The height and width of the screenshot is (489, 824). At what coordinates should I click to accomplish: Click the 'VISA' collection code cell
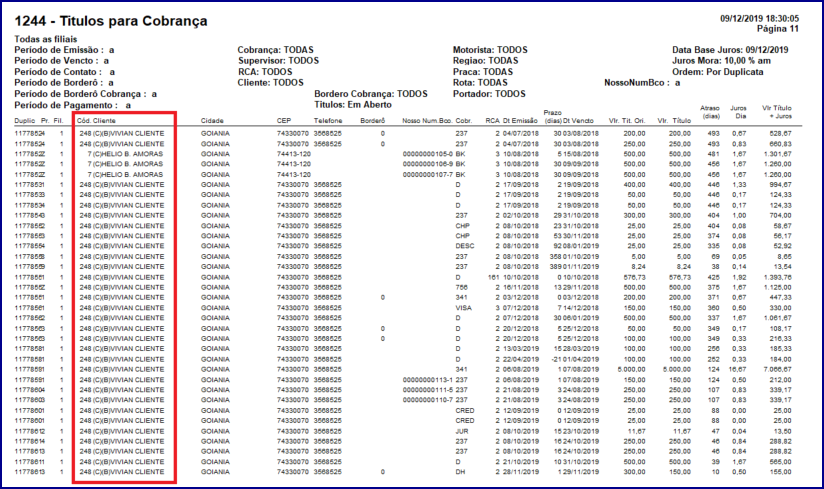[464, 308]
